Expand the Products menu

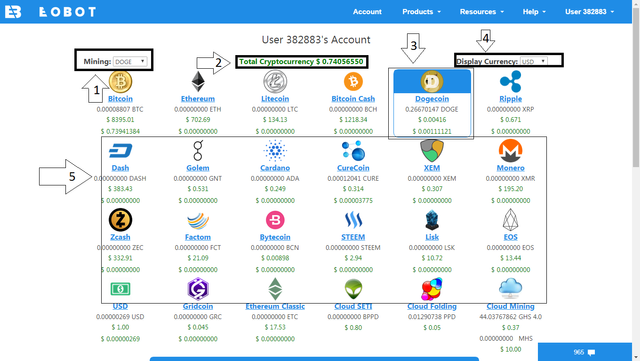coord(421,12)
